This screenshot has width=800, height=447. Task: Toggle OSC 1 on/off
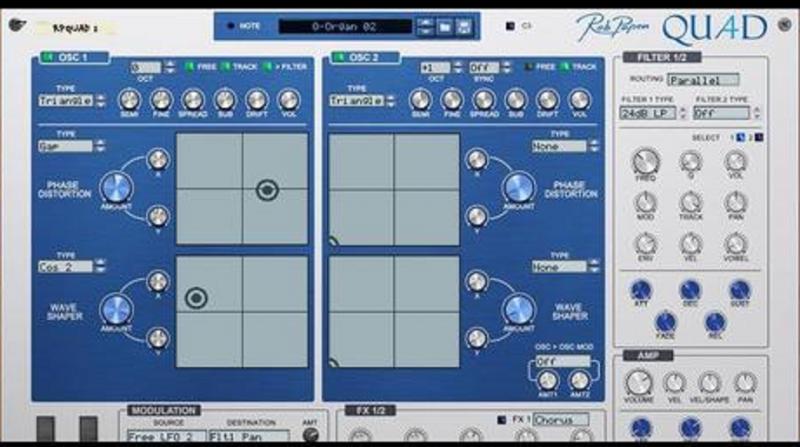[x=48, y=57]
